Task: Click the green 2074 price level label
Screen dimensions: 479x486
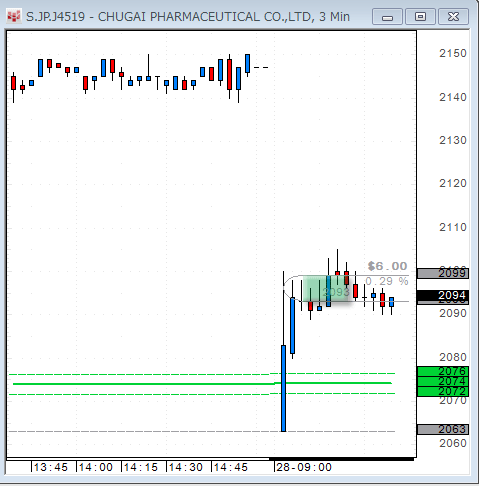Action: [x=443, y=381]
